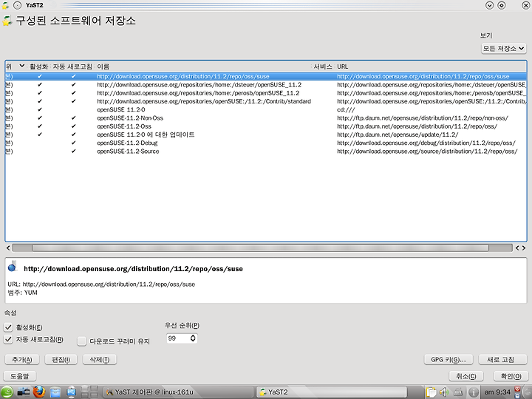This screenshot has width=532, height=399.
Task: Toggle the 활성화(E) checkbox
Action: point(8,327)
